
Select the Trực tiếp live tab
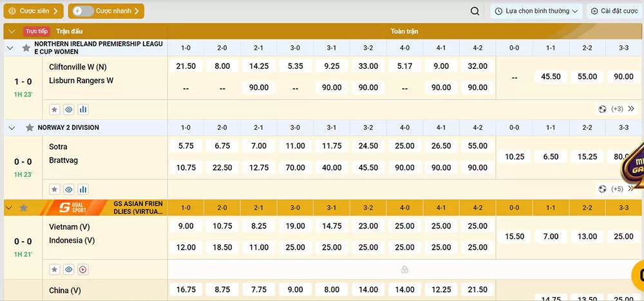pos(37,31)
